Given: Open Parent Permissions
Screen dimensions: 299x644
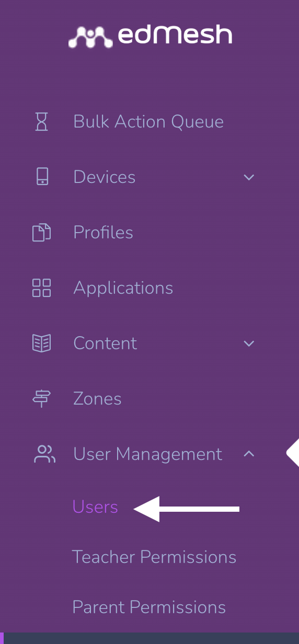Looking at the screenshot, I should point(149,607).
